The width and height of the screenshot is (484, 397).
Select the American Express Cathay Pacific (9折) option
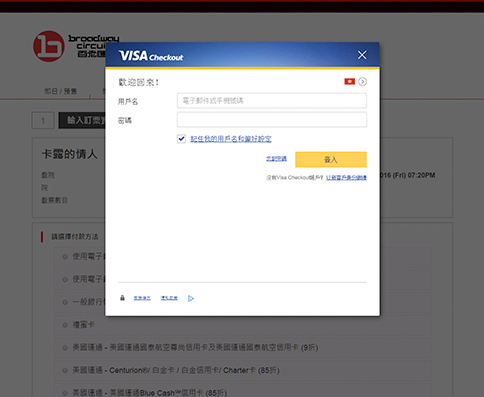coord(65,348)
